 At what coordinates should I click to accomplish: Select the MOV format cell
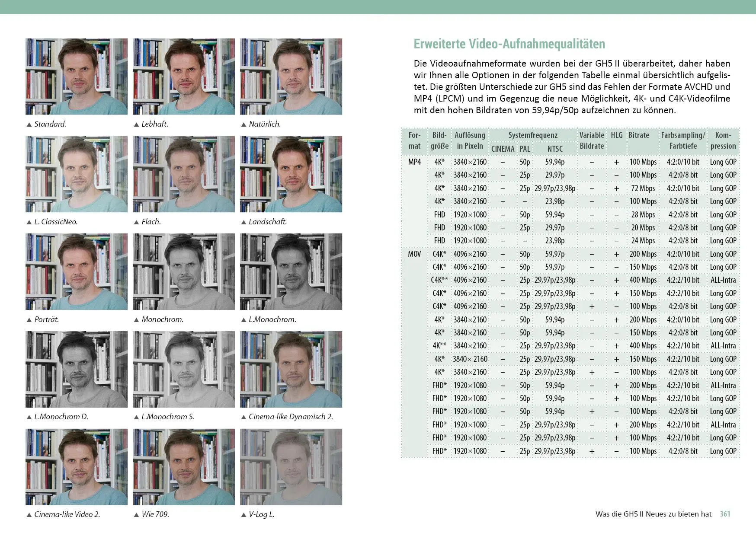click(414, 254)
